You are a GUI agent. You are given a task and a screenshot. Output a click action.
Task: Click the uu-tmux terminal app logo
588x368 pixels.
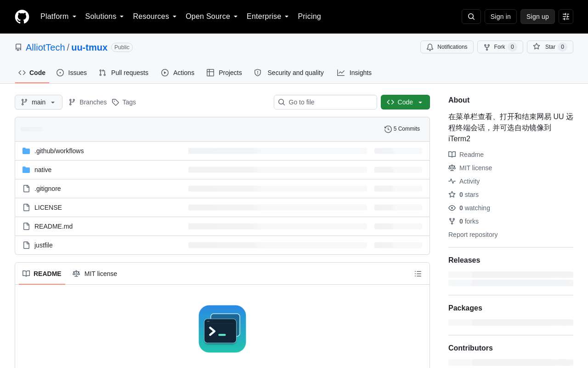coord(222,329)
